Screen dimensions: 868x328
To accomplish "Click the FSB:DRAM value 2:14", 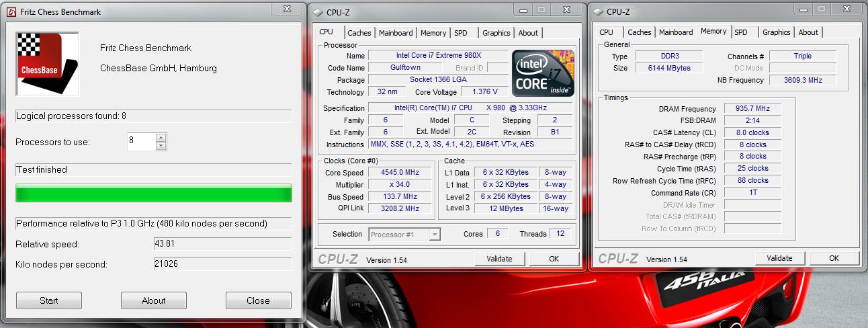I will 752,121.
